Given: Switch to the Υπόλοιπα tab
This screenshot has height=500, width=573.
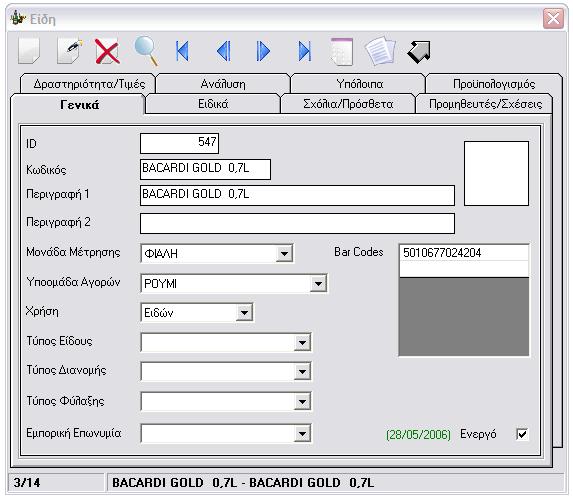Looking at the screenshot, I should 359,84.
